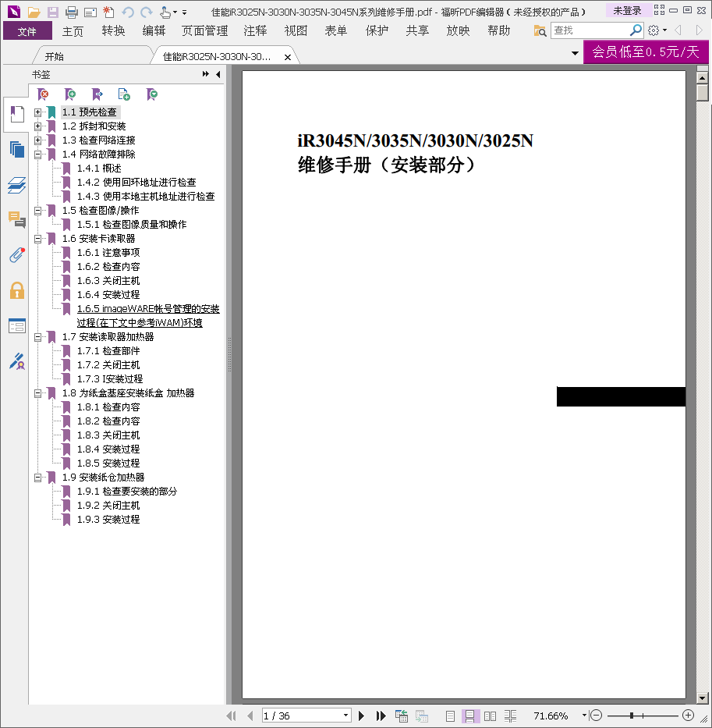
Task: Open the Bookmarks side panel icon
Action: (x=16, y=114)
